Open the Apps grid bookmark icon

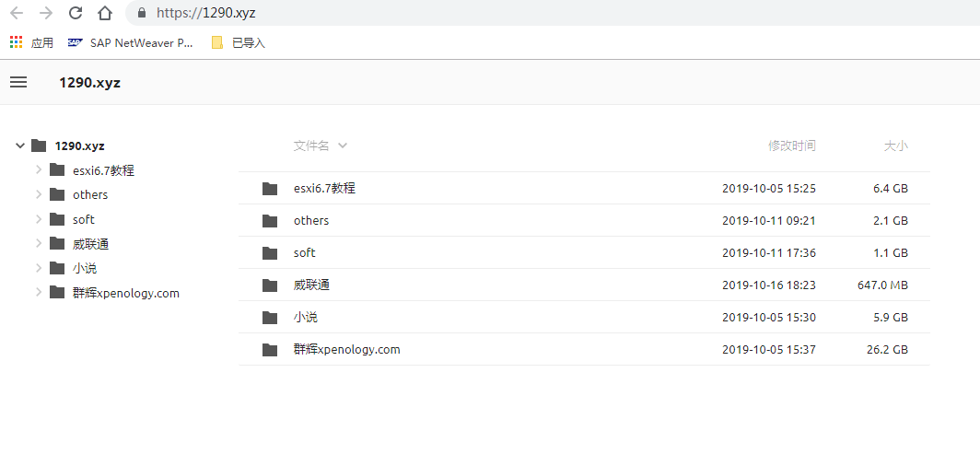pyautogui.click(x=16, y=42)
